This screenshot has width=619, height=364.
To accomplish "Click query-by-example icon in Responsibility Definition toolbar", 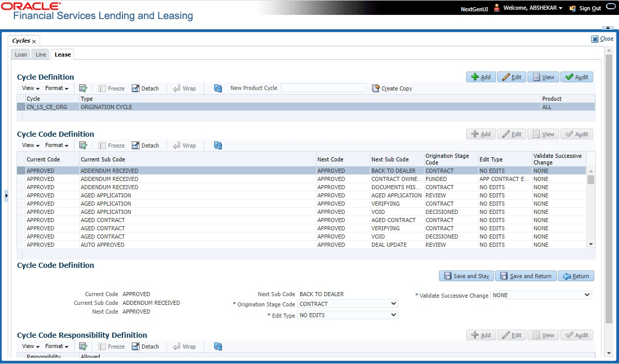I will (83, 347).
